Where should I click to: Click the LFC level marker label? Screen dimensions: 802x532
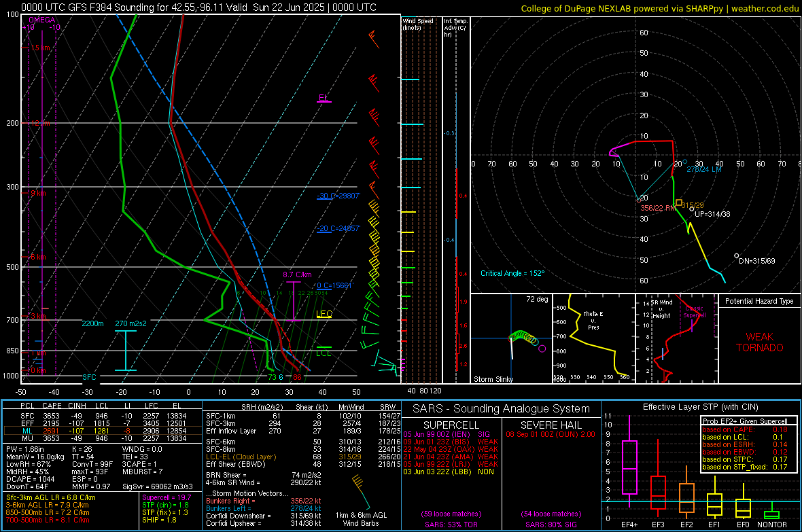[324, 314]
